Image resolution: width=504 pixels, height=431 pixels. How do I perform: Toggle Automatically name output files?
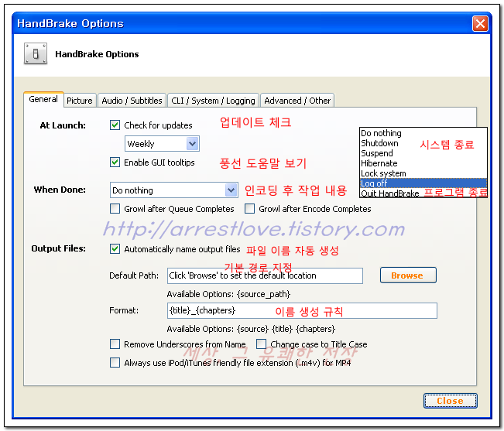[115, 249]
